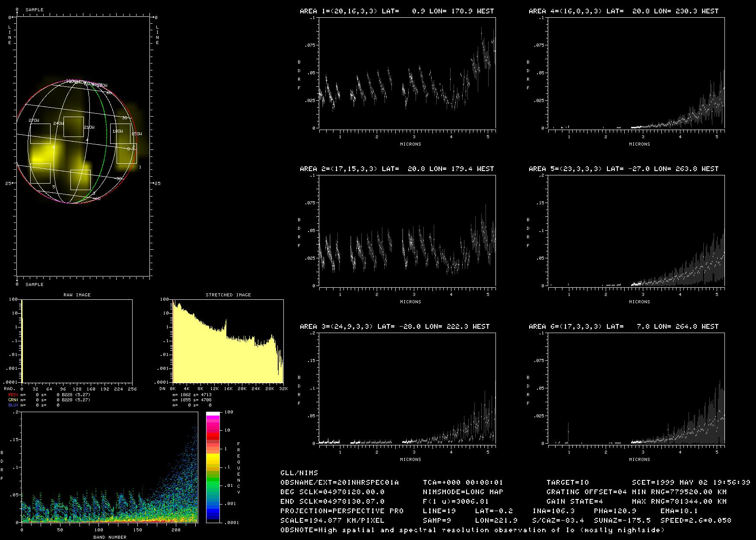The width and height of the screenshot is (756, 540).
Task: Click the Area 1 box at globe's right edge
Action: tap(127, 153)
